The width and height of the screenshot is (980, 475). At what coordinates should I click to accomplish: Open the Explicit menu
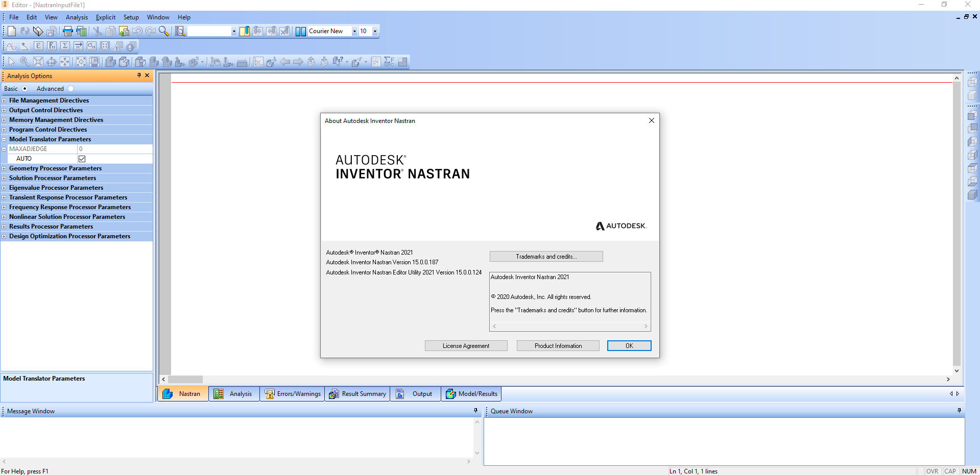(x=106, y=17)
